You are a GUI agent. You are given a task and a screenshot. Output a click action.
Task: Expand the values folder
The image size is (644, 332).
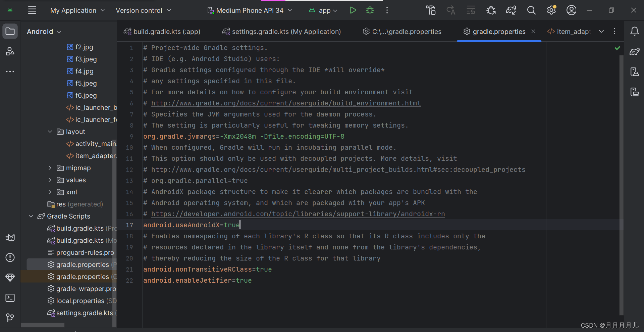tap(50, 180)
